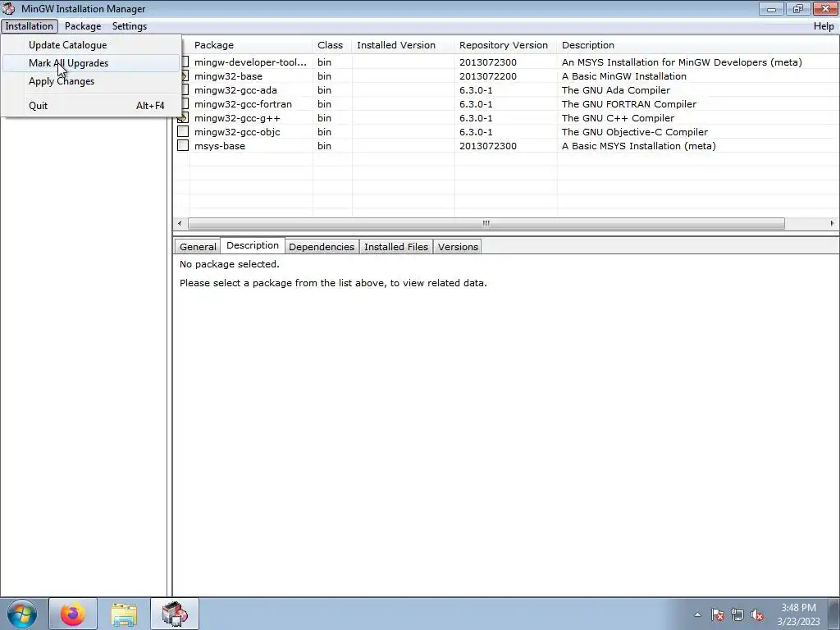This screenshot has height=630, width=840.
Task: Toggle the mingw32-gcc-fortran checkbox
Action: (183, 104)
